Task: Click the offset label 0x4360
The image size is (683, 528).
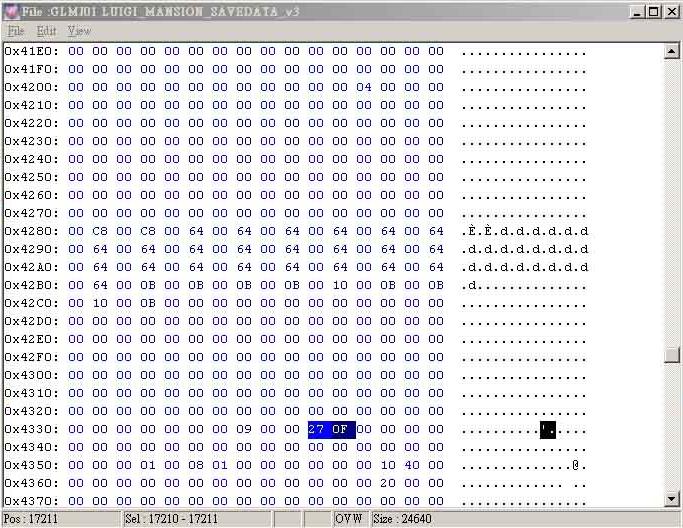Action: click(31, 483)
